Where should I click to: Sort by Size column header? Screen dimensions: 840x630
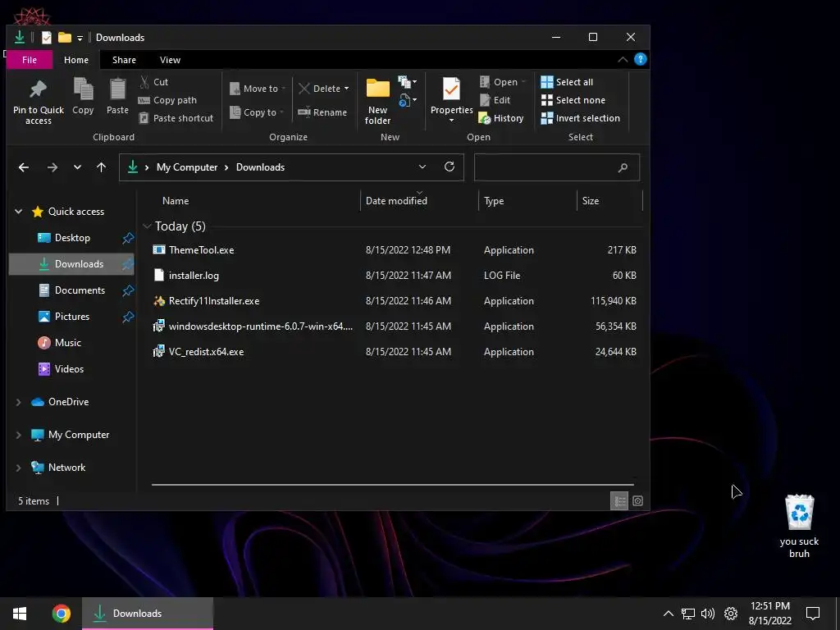(609, 201)
